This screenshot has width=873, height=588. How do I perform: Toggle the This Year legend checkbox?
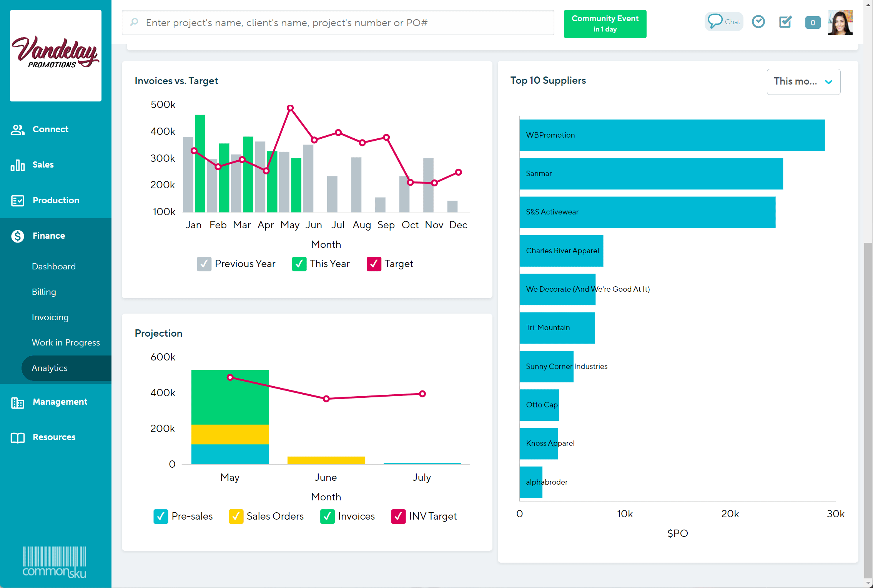point(299,264)
